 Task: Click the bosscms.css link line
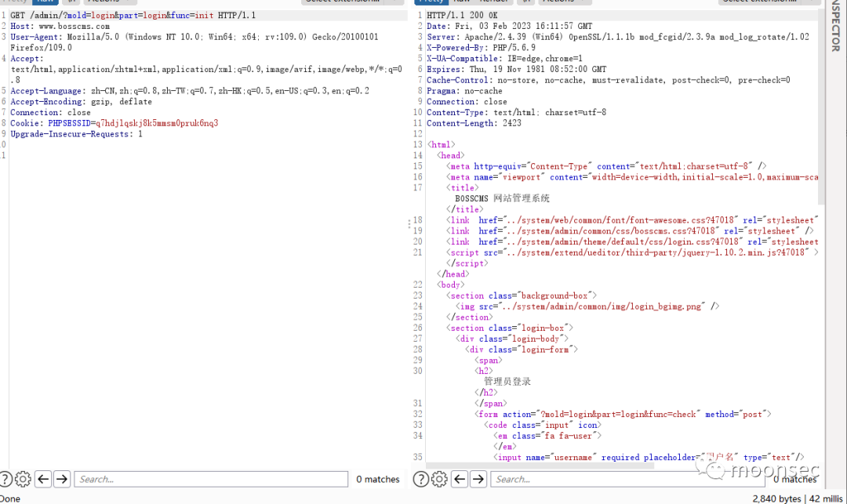(630, 231)
